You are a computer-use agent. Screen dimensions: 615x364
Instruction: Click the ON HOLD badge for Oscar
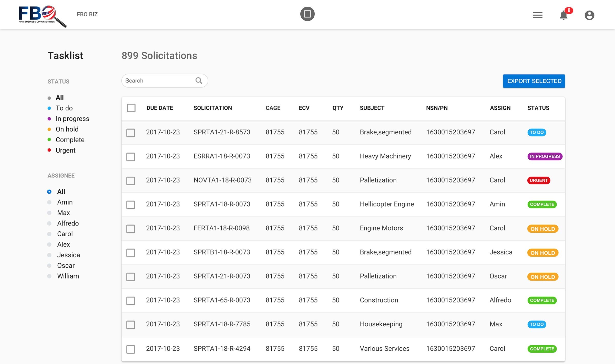(x=543, y=277)
